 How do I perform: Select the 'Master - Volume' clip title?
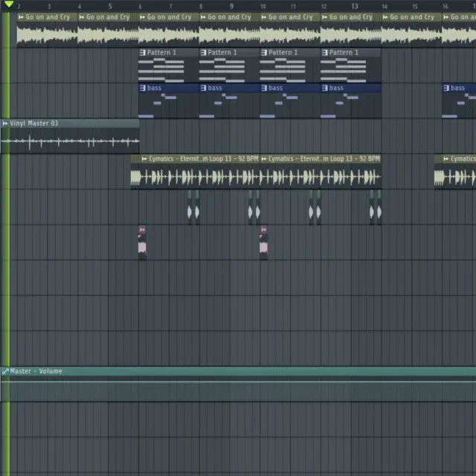point(36,371)
